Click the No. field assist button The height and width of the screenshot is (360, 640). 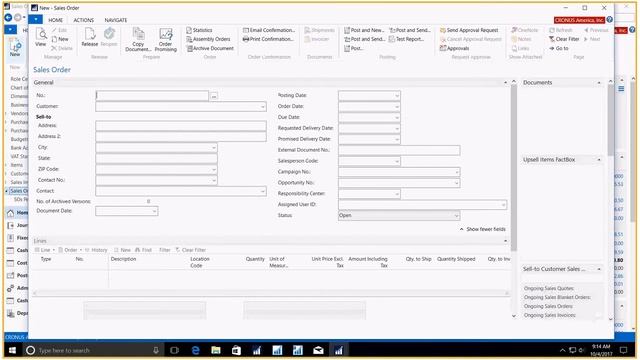pyautogui.click(x=214, y=96)
